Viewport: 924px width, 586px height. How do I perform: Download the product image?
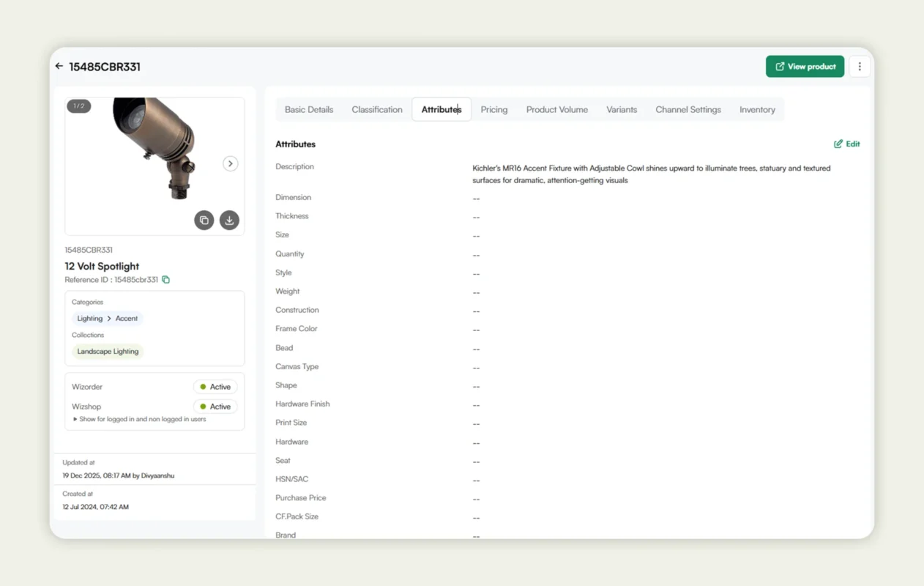pyautogui.click(x=229, y=220)
